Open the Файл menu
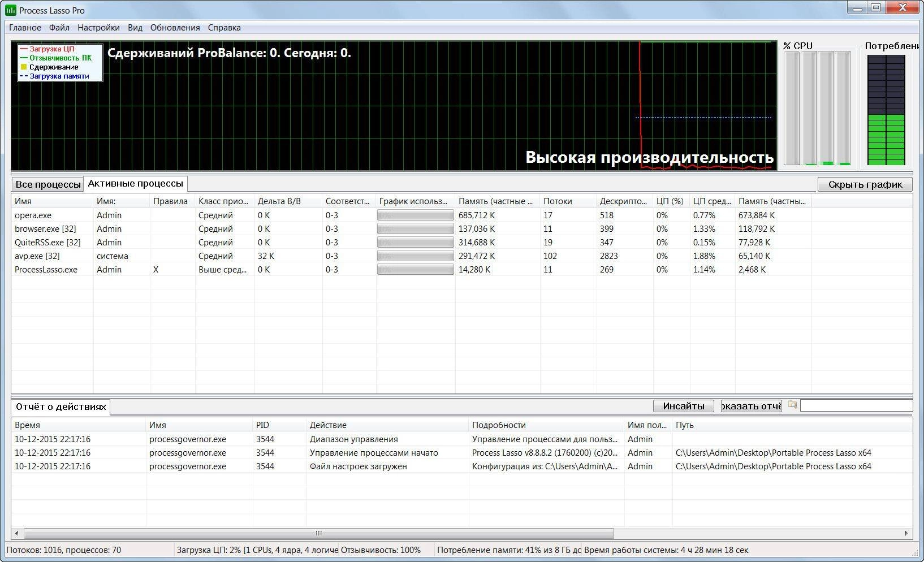The image size is (924, 562). tap(59, 28)
